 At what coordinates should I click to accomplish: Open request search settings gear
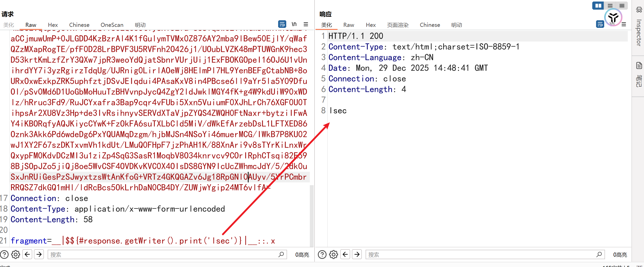coord(16,254)
